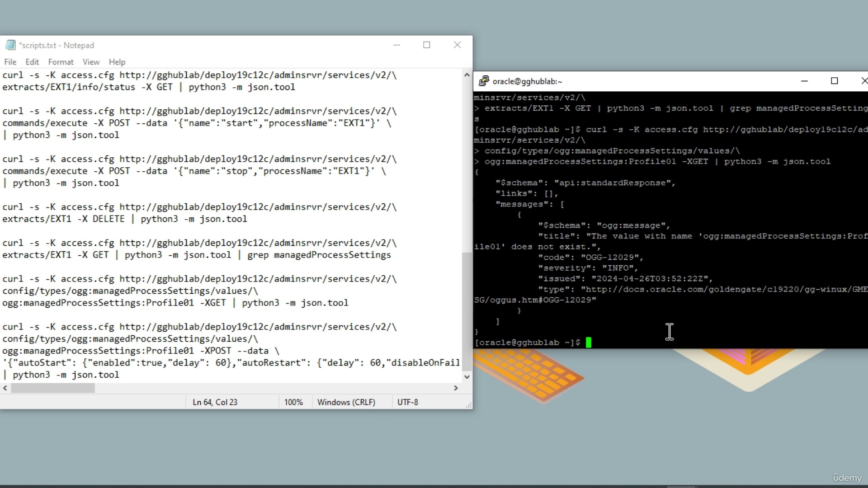Image resolution: width=868 pixels, height=488 pixels.
Task: Click the 100% zoom status entry
Action: [293, 402]
